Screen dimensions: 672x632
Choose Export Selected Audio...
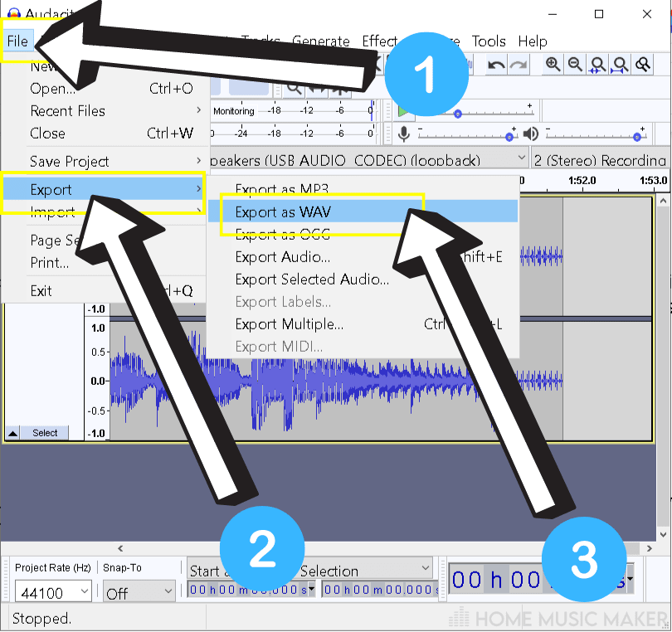363,279
